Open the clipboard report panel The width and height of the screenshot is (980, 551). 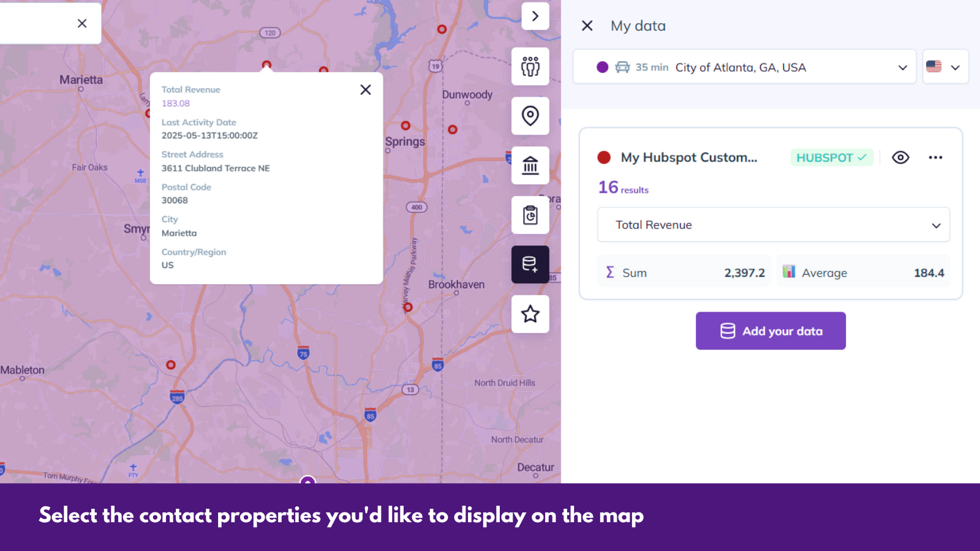click(x=530, y=215)
